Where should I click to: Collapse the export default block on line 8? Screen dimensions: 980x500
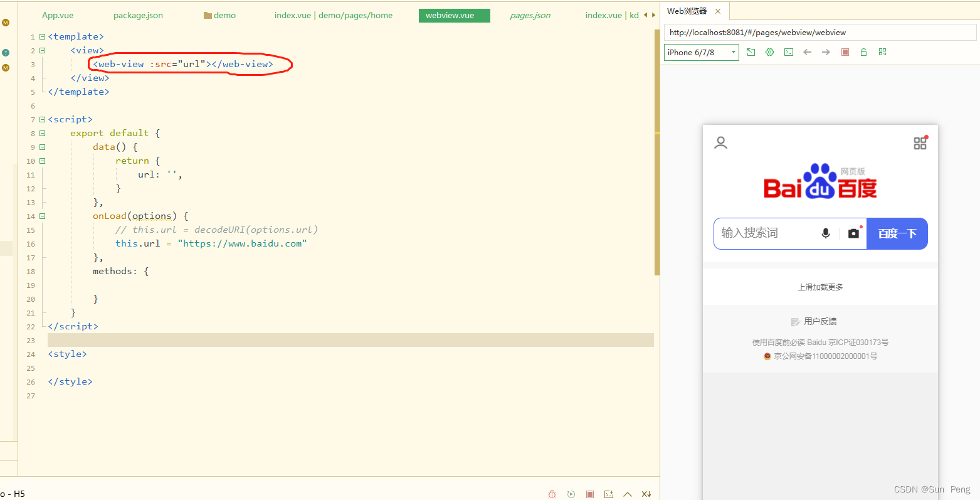43,134
